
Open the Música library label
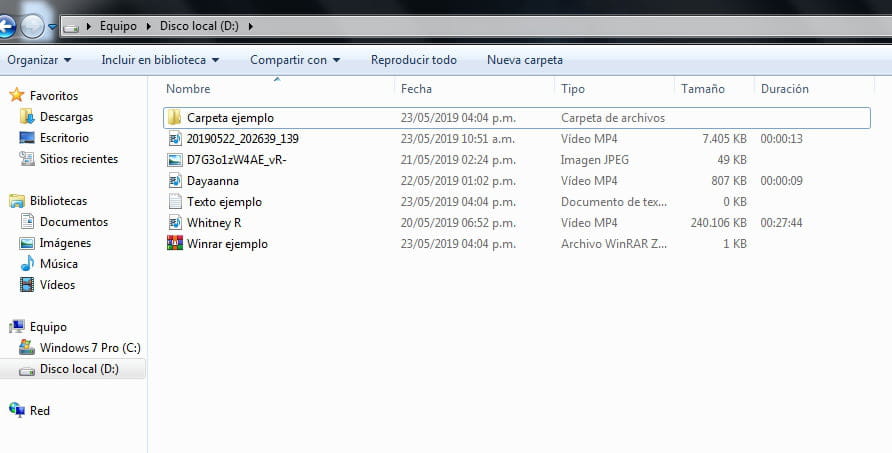click(59, 264)
